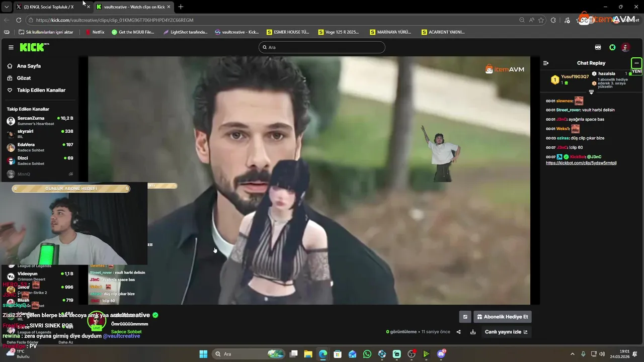Screen dimensions: 644x362
Task: Open SercanZurna followed channel
Action: coord(39,121)
